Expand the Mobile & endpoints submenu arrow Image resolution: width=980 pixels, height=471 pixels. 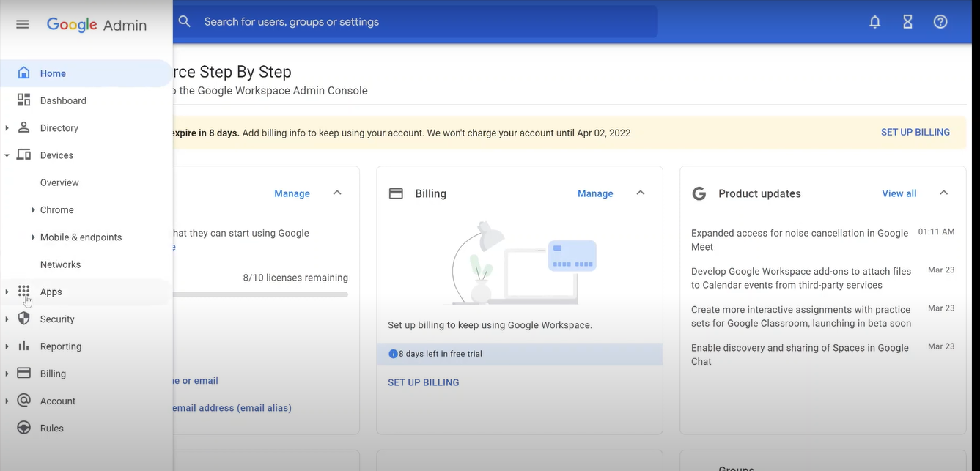click(x=34, y=237)
